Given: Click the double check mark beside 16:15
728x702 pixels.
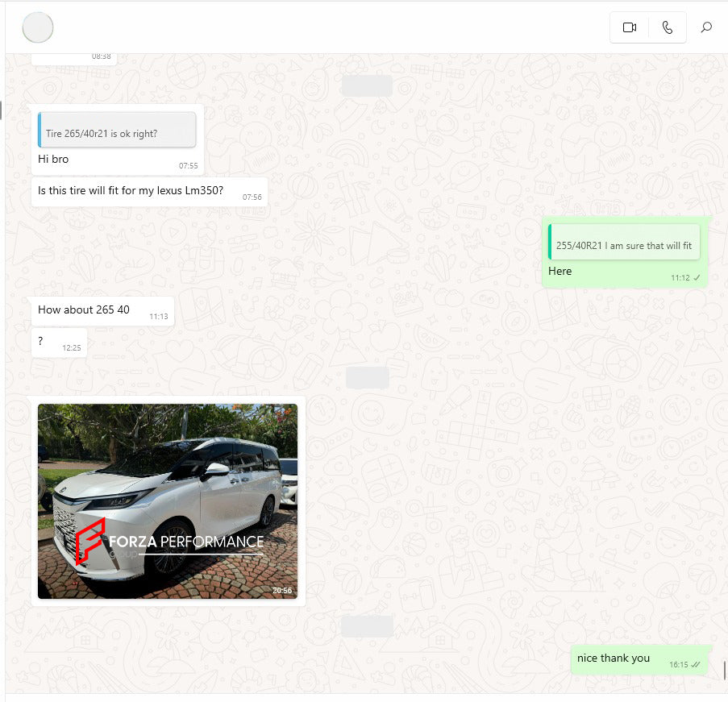Looking at the screenshot, I should 695,665.
